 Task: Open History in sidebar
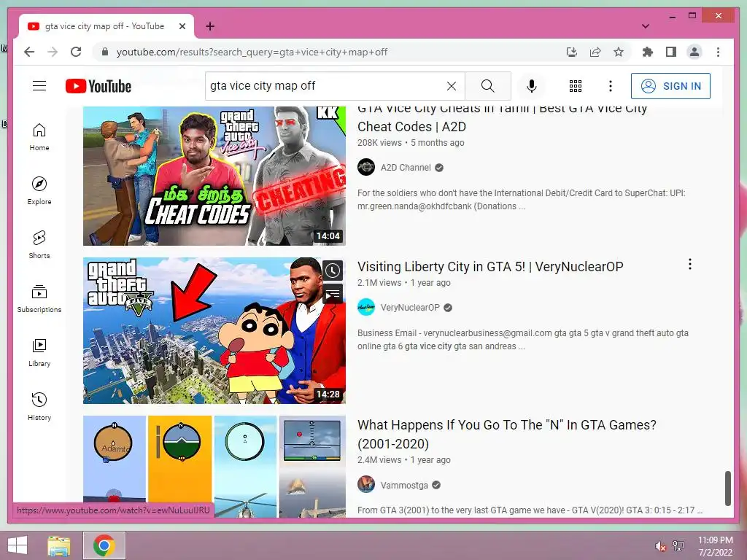(x=39, y=406)
